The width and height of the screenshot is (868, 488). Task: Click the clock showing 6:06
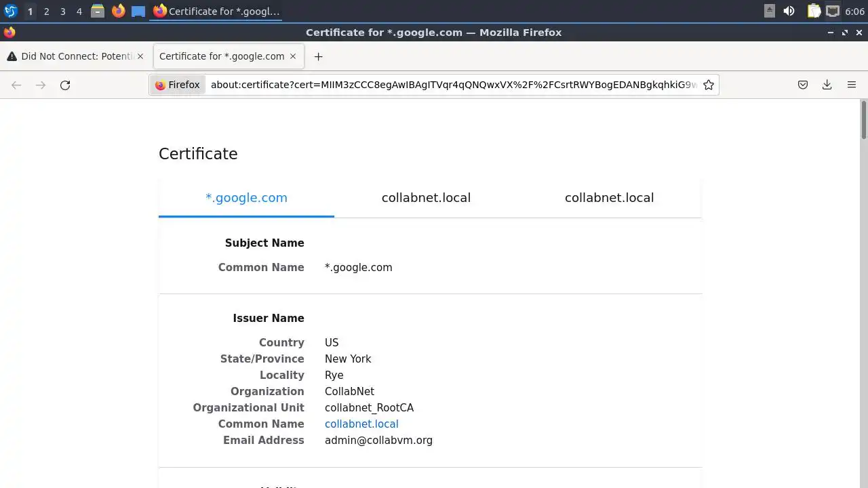tap(854, 11)
